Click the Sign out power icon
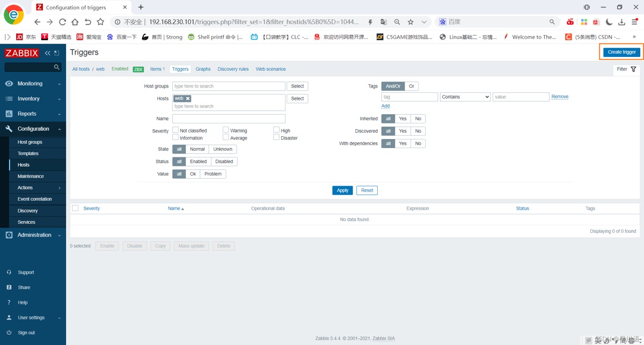Viewport: 644px width, 345px height. 9,333
